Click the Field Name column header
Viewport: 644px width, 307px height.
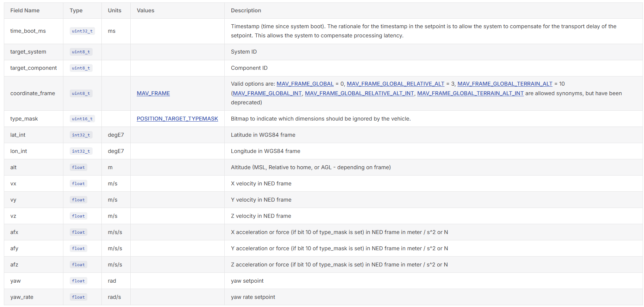(x=25, y=11)
